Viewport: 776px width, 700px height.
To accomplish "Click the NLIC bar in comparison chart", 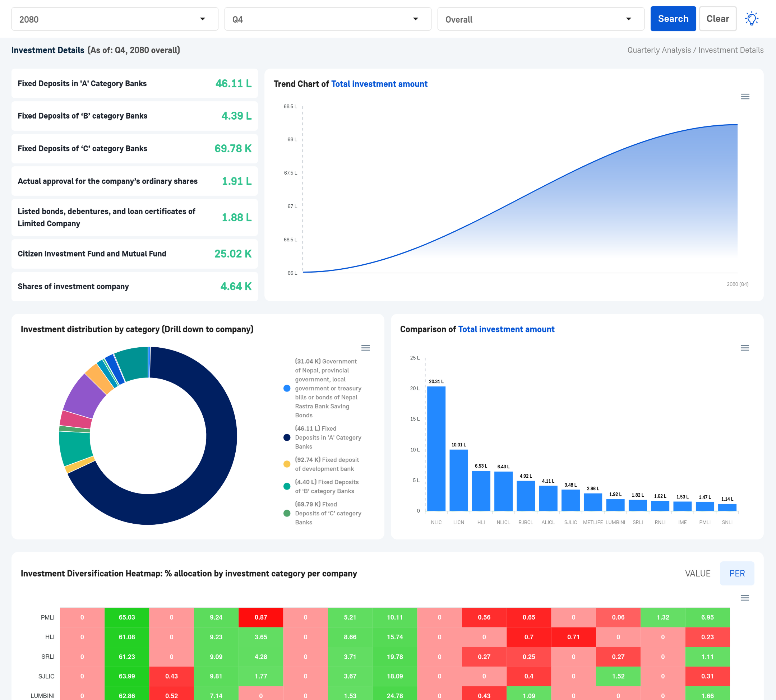I will point(436,448).
